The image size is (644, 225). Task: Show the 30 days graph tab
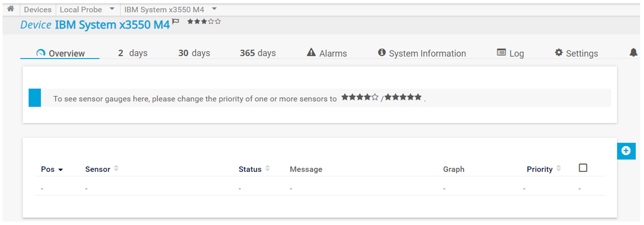(x=194, y=53)
